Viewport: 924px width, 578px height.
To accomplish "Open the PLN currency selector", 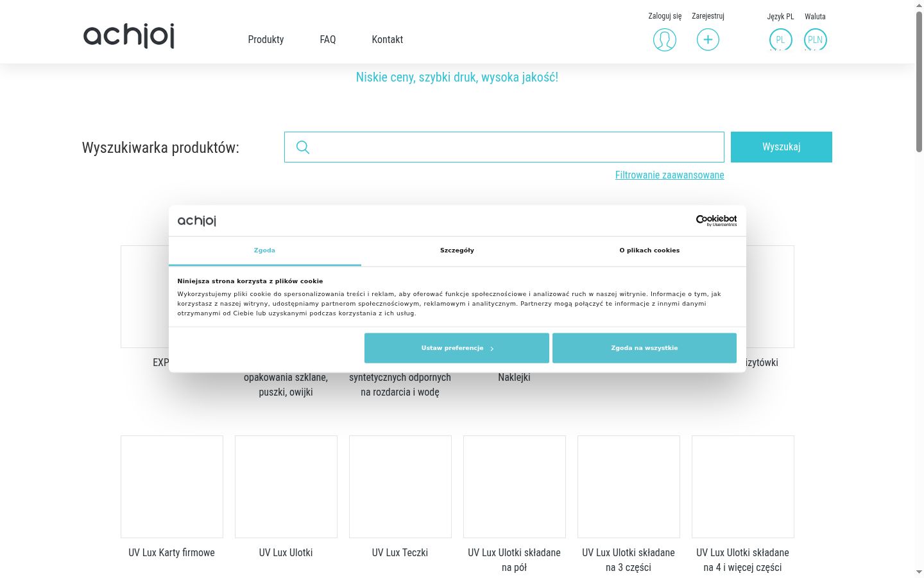I will 815,40.
